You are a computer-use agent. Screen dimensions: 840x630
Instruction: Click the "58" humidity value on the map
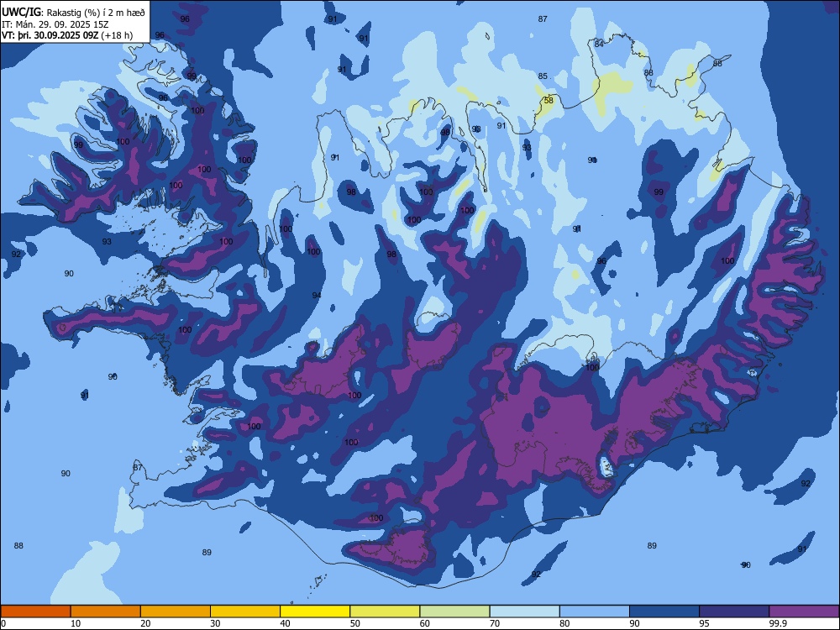tap(549, 100)
